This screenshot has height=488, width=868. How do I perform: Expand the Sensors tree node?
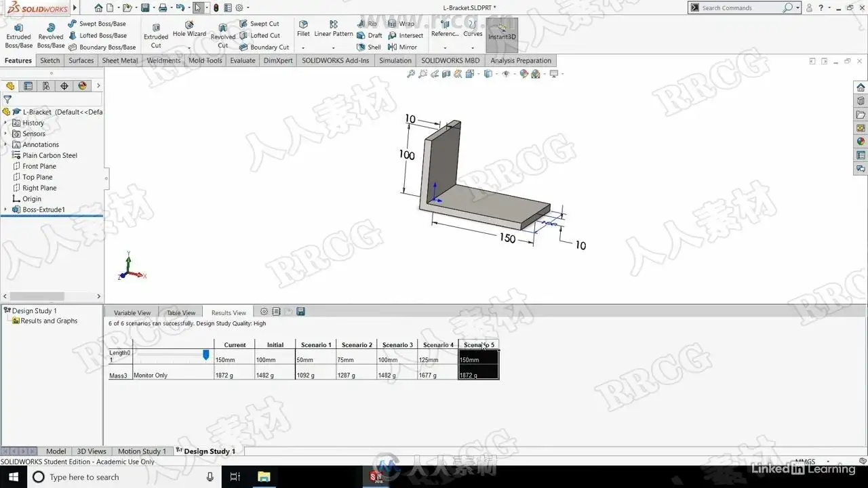(5, 134)
